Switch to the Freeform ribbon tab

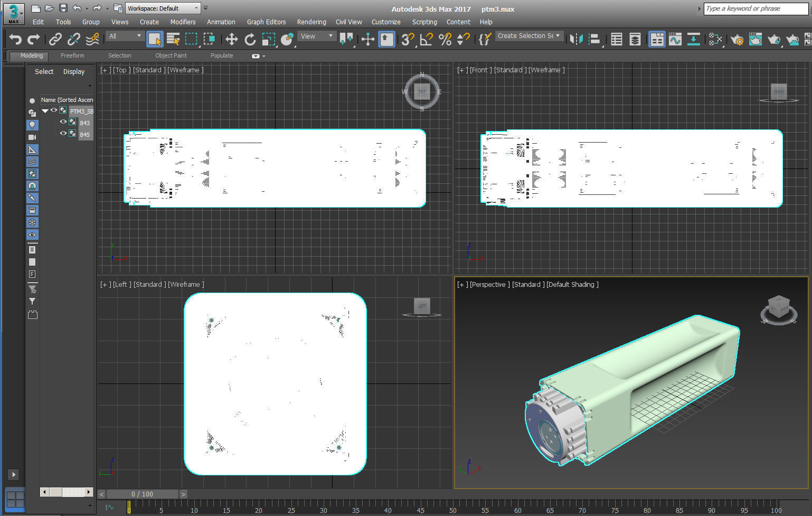click(x=72, y=55)
